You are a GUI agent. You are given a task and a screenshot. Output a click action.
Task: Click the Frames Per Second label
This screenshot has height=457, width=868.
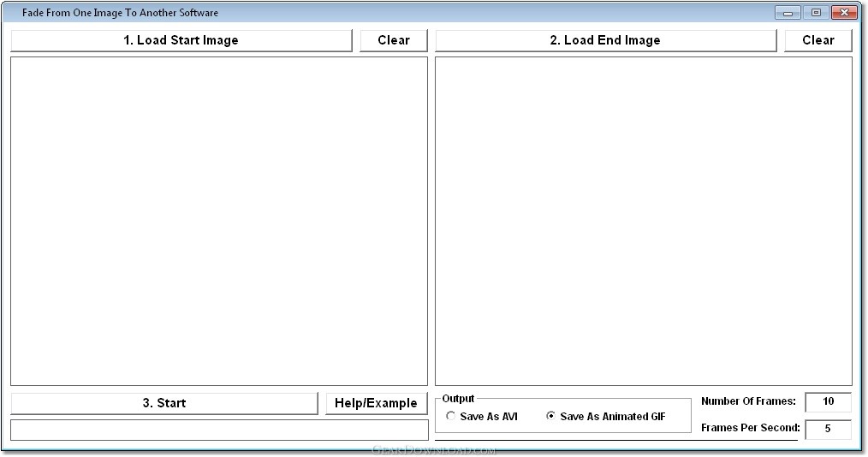(x=751, y=428)
